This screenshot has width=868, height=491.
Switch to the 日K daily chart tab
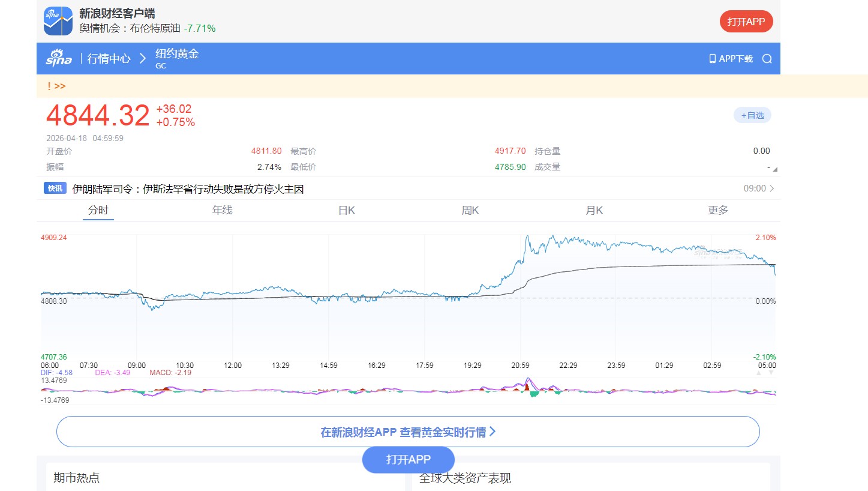[346, 210]
